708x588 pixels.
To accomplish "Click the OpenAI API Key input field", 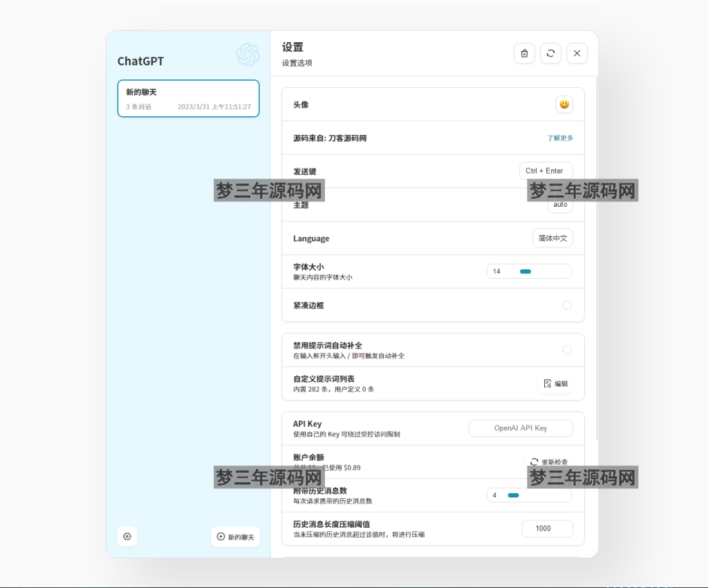I will coord(521,428).
